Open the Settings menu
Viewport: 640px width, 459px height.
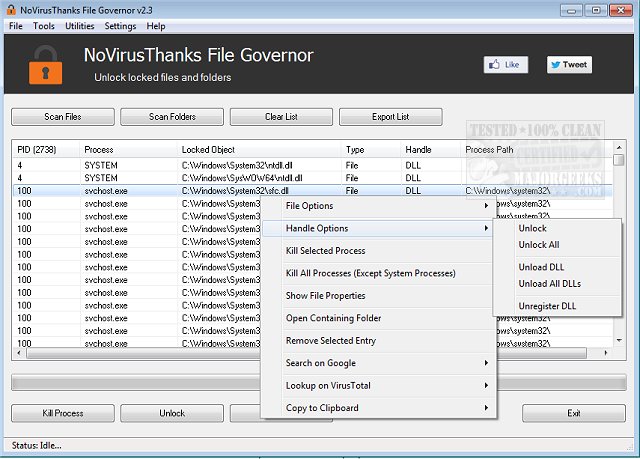tap(120, 26)
